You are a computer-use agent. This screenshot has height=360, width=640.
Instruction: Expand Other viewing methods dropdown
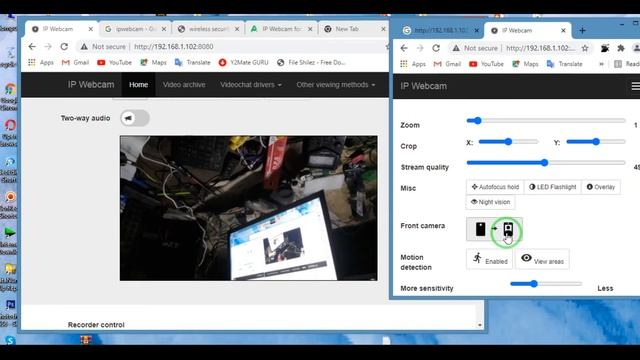coord(336,85)
